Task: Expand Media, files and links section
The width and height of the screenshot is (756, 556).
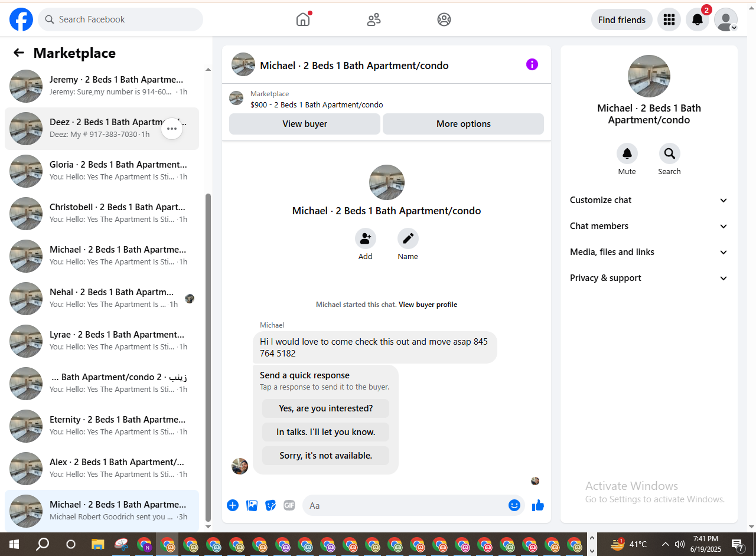Action: coord(649,252)
